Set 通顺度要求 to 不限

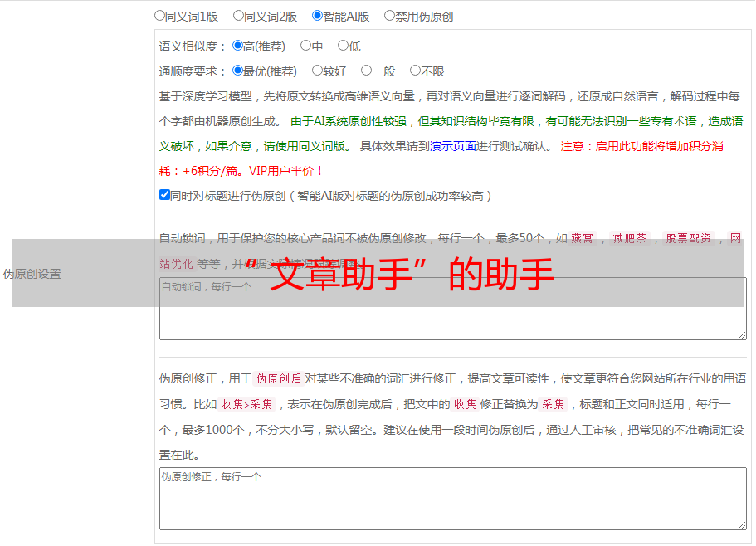click(x=415, y=71)
